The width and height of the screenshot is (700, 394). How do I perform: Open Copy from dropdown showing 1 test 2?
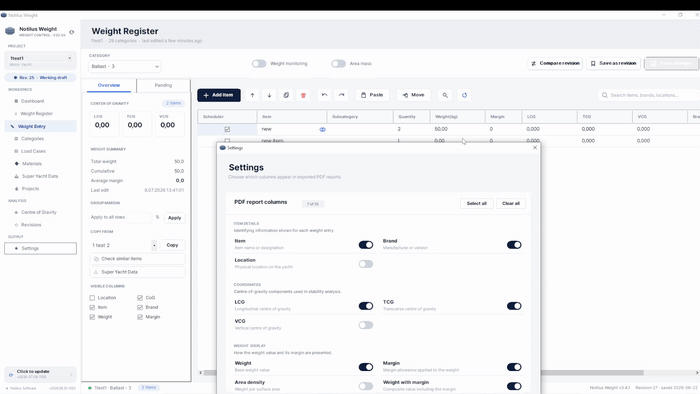pos(124,245)
